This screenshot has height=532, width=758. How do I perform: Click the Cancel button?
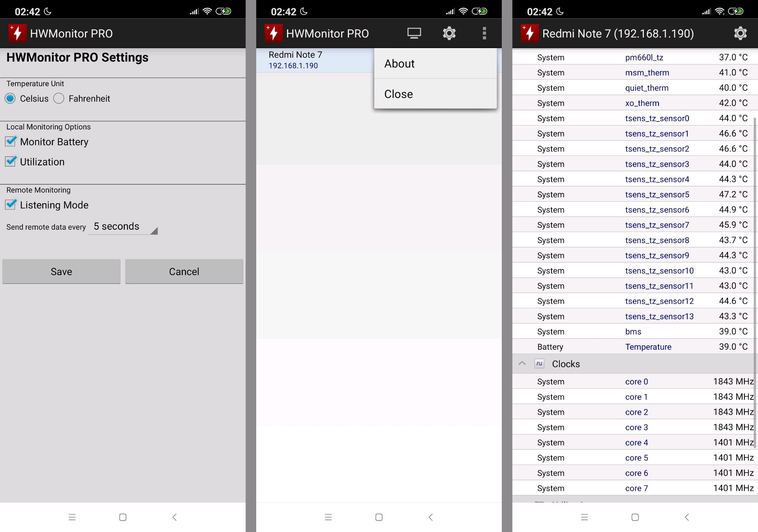(184, 272)
